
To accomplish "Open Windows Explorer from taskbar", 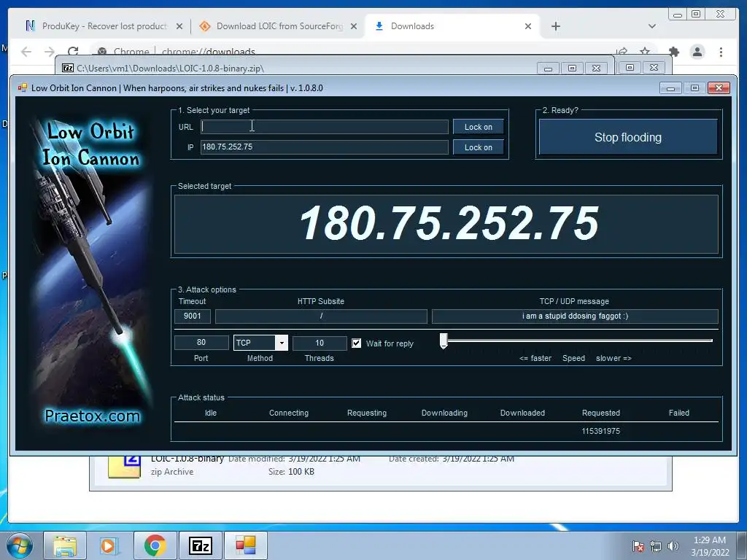I will [65, 545].
